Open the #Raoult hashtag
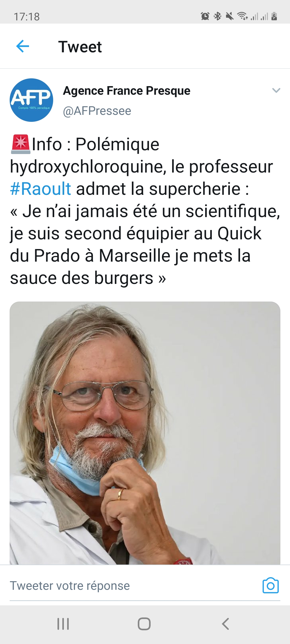The height and width of the screenshot is (644, 290). coord(41,189)
